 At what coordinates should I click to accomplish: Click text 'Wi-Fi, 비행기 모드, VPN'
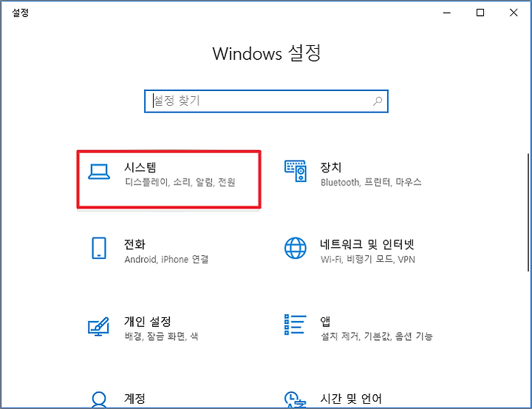(368, 260)
